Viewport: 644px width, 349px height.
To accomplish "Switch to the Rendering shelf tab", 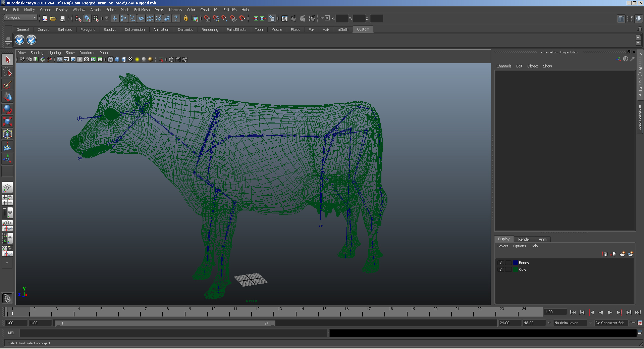I will coord(210,30).
